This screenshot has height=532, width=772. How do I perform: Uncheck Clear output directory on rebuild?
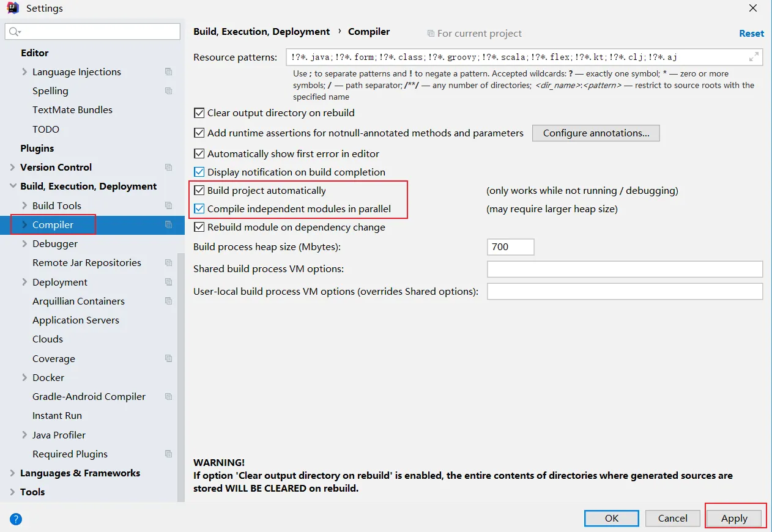click(x=199, y=113)
